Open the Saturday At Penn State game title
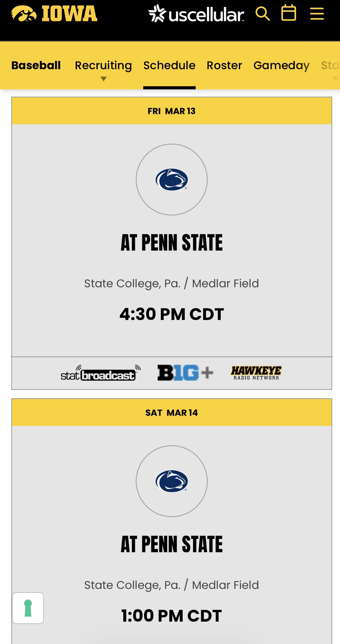The image size is (340, 644). [172, 544]
